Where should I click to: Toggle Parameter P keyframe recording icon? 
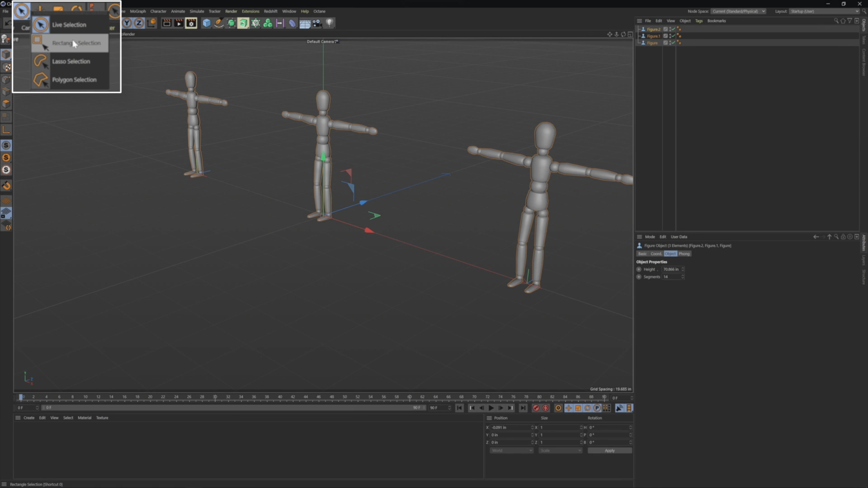coord(597,408)
